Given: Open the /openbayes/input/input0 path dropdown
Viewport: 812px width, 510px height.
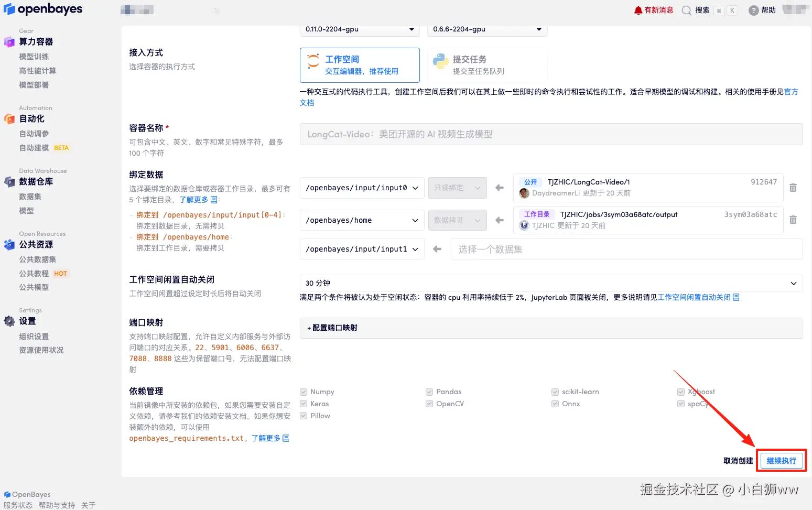Looking at the screenshot, I should tap(362, 188).
